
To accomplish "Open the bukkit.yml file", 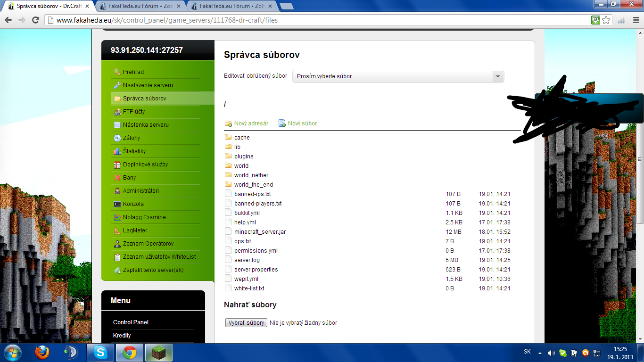I will (x=247, y=213).
